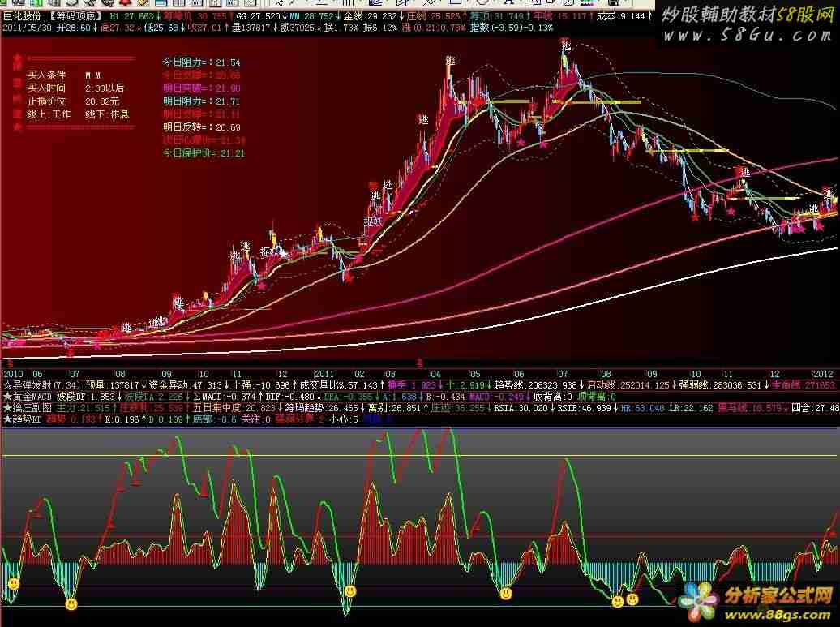Click the 成本:9.144 cost value

(623, 16)
